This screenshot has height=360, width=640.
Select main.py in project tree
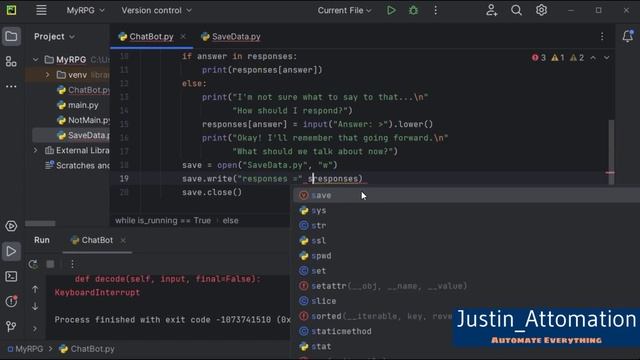[78, 105]
